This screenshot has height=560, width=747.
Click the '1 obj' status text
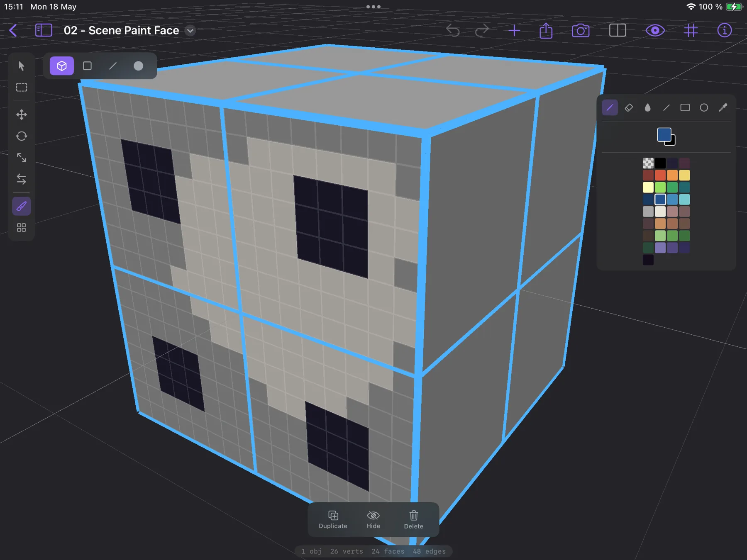[311, 551]
